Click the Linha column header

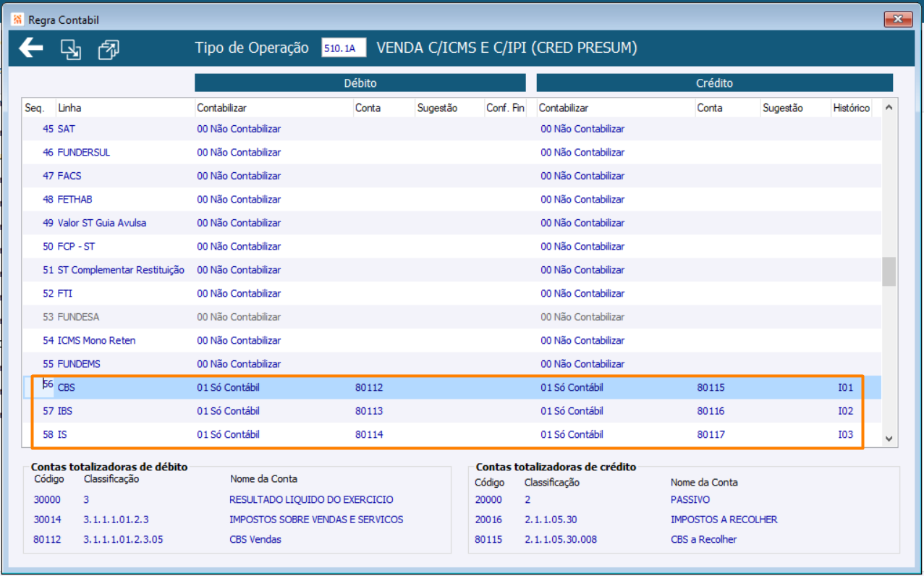pyautogui.click(x=69, y=108)
